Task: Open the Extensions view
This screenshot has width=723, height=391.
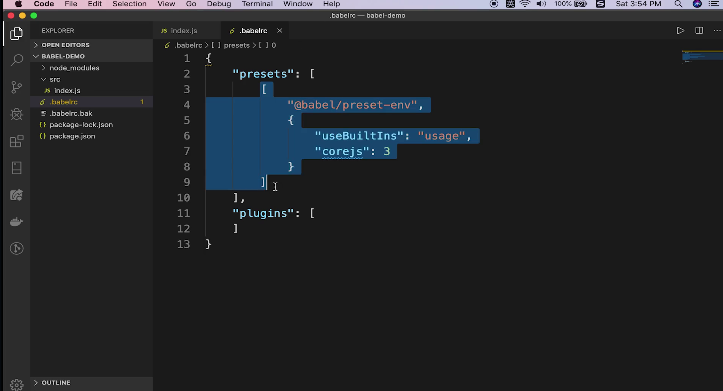Action: point(17,141)
